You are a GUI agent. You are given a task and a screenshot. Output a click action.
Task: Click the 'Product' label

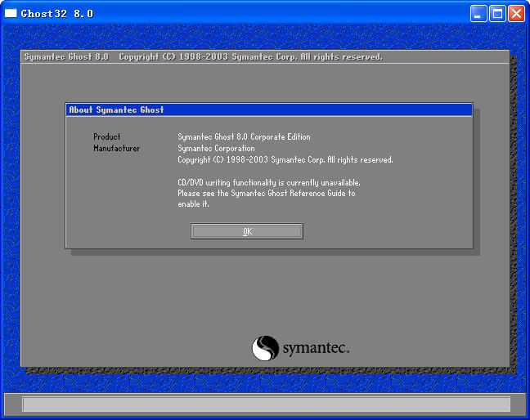click(107, 137)
